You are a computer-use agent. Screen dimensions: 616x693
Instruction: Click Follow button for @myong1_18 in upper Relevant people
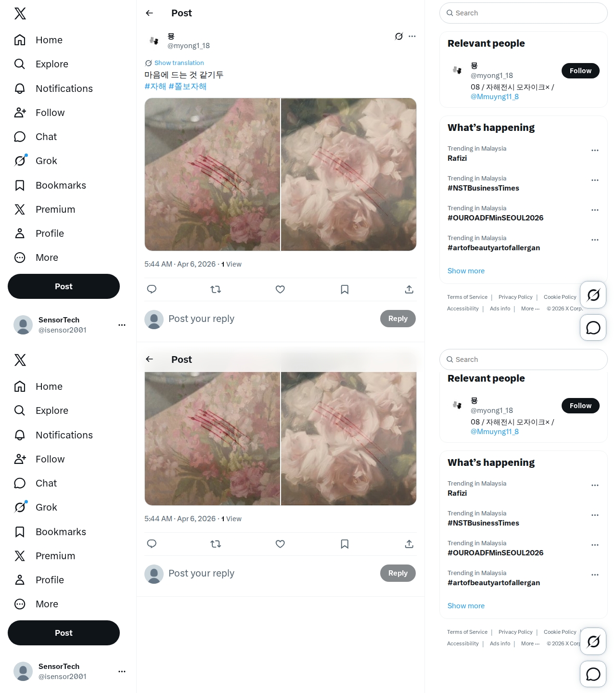coord(580,71)
